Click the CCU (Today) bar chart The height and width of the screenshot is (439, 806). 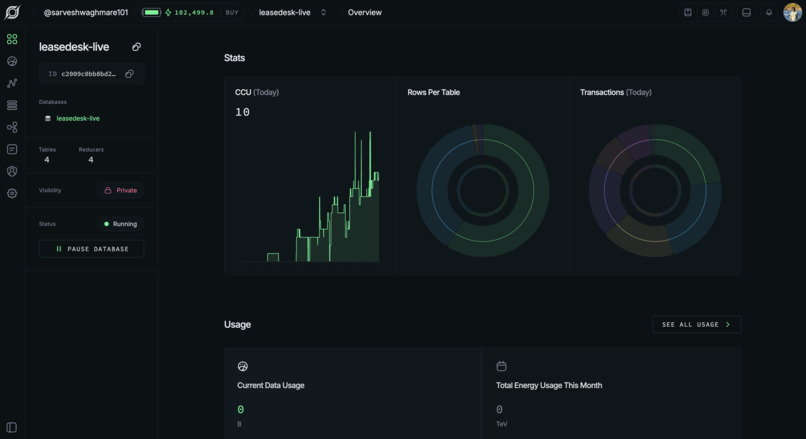tap(310, 197)
